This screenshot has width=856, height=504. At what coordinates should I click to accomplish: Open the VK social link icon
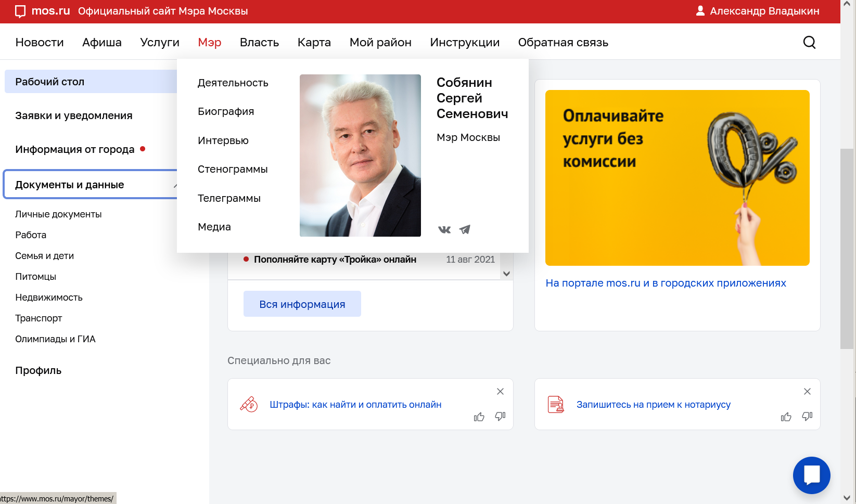pyautogui.click(x=444, y=229)
